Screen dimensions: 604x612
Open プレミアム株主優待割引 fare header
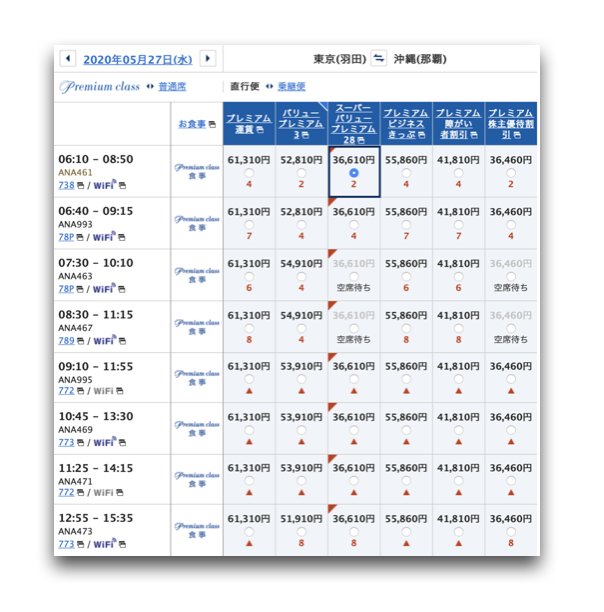[x=511, y=124]
